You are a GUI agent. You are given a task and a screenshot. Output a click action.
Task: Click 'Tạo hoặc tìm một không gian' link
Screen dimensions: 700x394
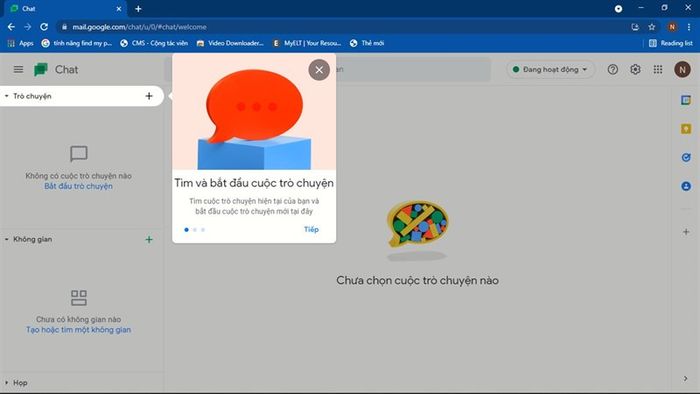pos(79,330)
